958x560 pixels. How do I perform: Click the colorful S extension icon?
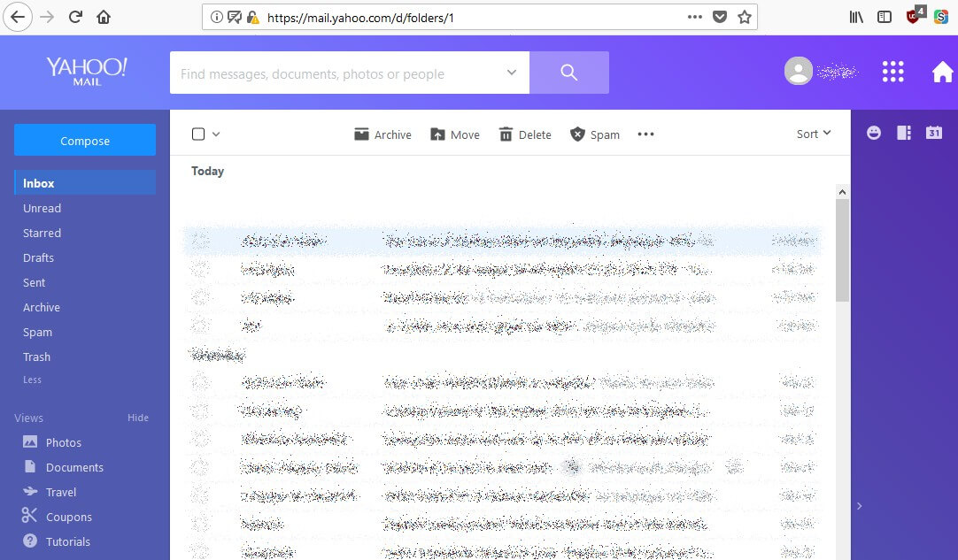[941, 17]
